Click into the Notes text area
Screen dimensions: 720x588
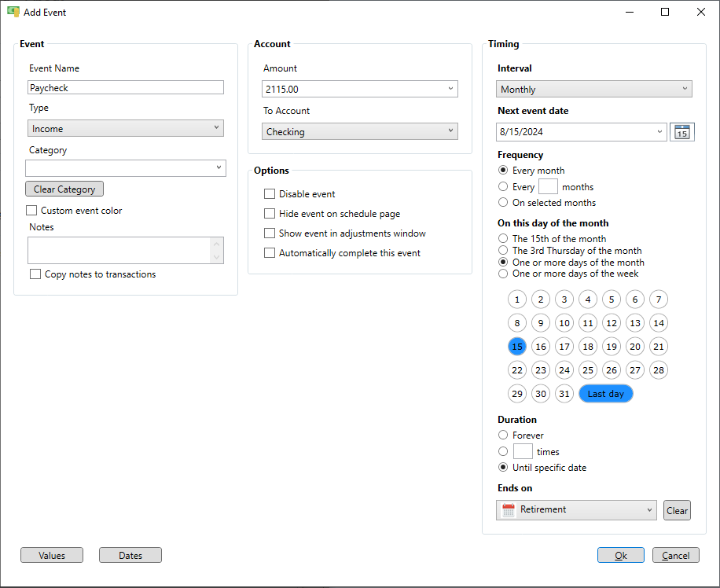[x=119, y=250]
